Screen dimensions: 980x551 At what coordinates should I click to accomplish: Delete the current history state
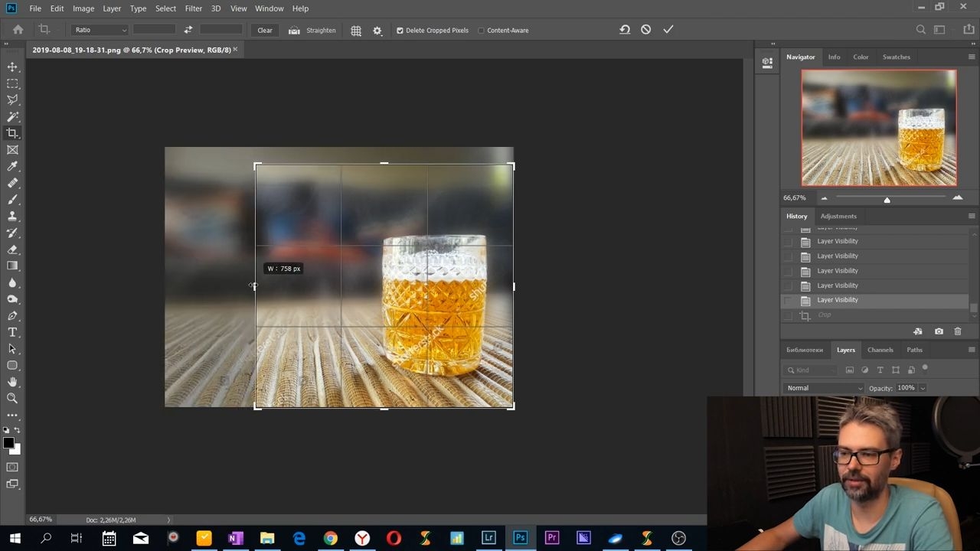coord(958,331)
